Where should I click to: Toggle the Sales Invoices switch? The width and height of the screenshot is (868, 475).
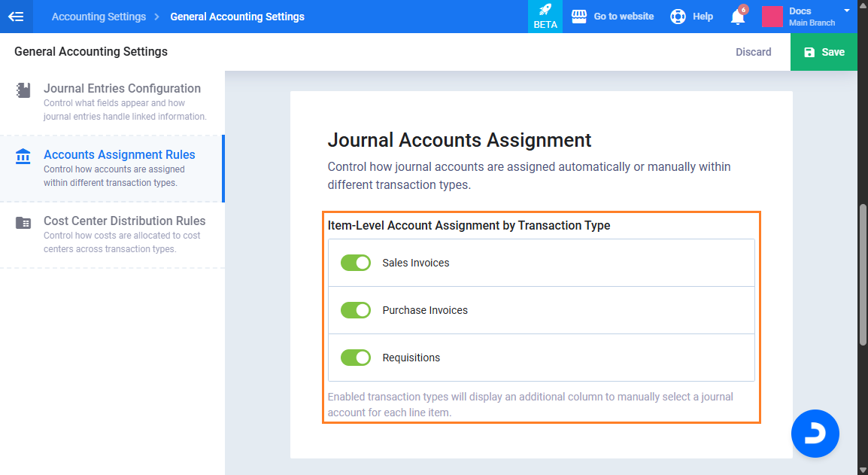(x=356, y=263)
